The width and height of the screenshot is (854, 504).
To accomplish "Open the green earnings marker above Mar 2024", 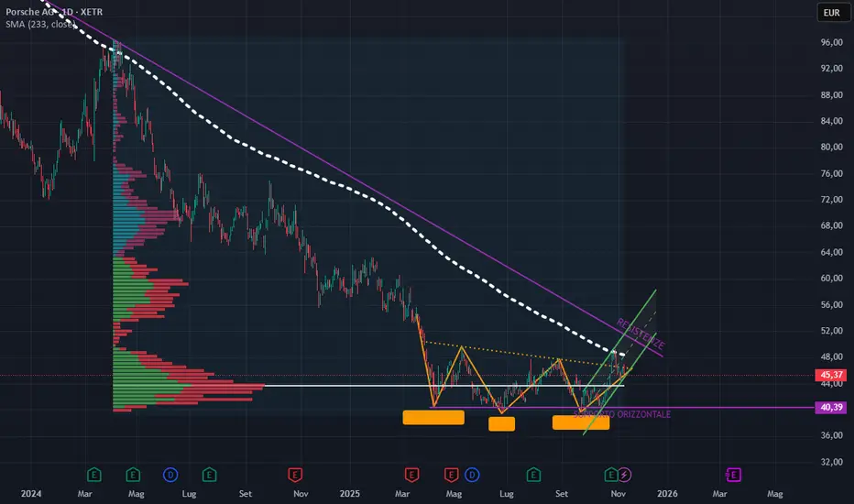I will [94, 475].
